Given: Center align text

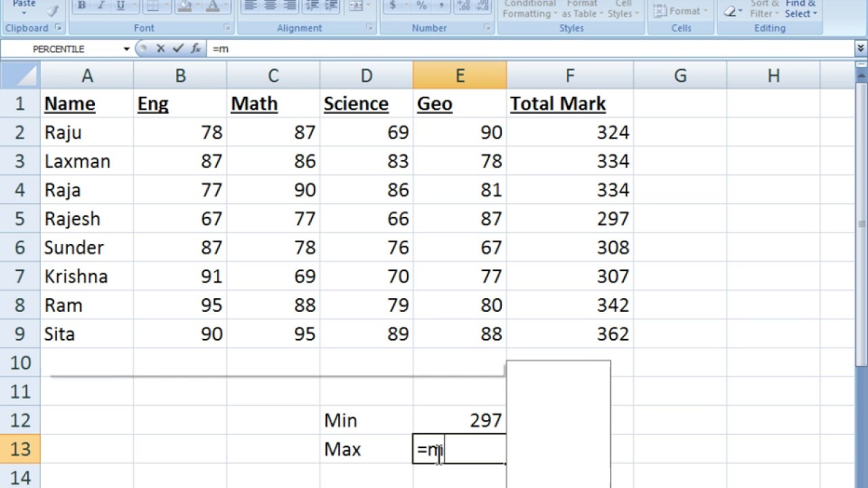Looking at the screenshot, I should (270, 6).
